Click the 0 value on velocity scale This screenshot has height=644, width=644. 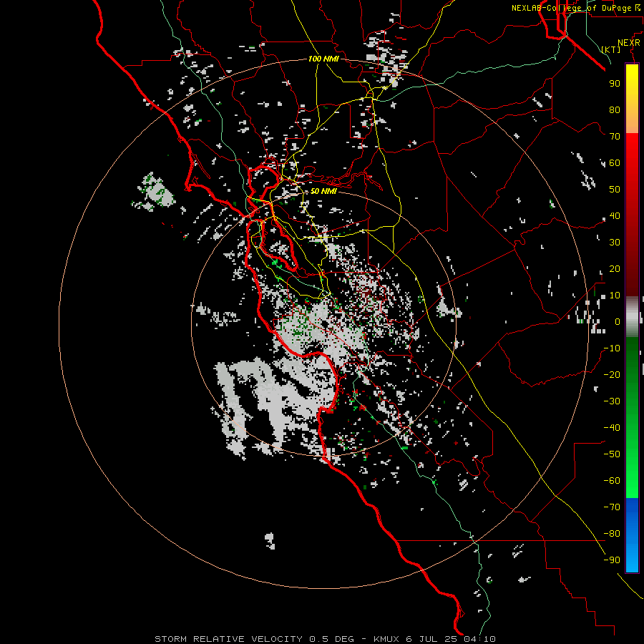click(618, 321)
